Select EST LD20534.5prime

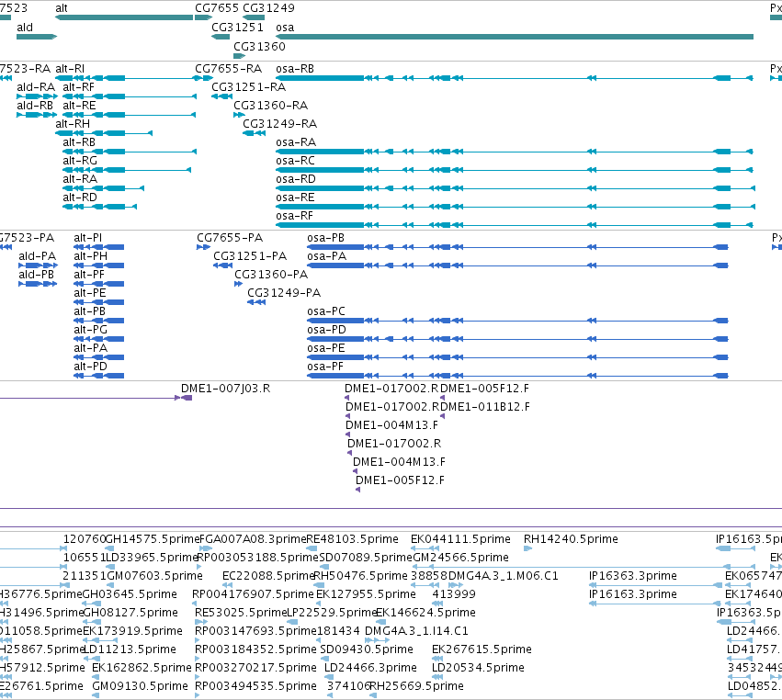[438, 677]
